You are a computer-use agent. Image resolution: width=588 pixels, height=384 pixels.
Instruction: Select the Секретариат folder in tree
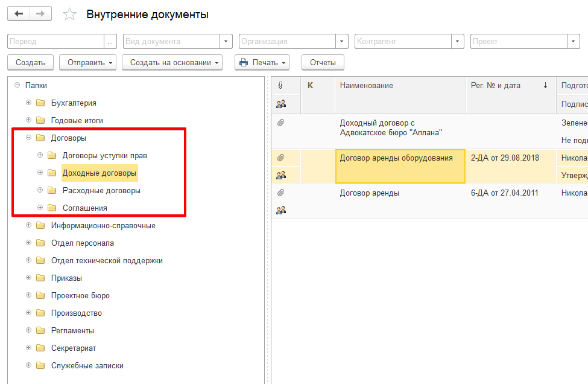tap(74, 348)
